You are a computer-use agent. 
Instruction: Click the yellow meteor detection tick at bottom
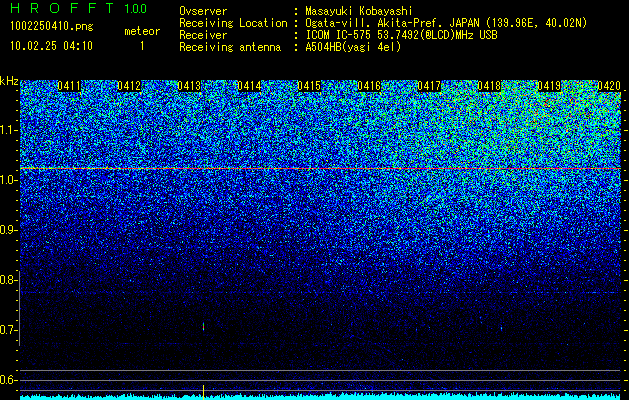(x=203, y=392)
